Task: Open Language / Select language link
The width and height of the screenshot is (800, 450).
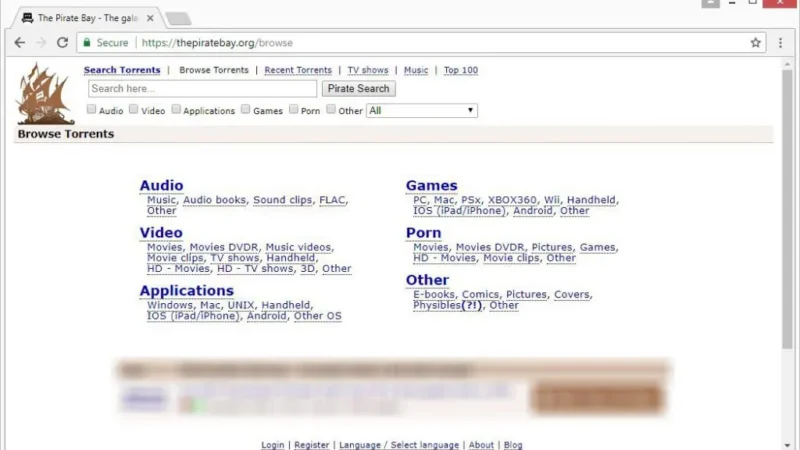Action: 399,445
